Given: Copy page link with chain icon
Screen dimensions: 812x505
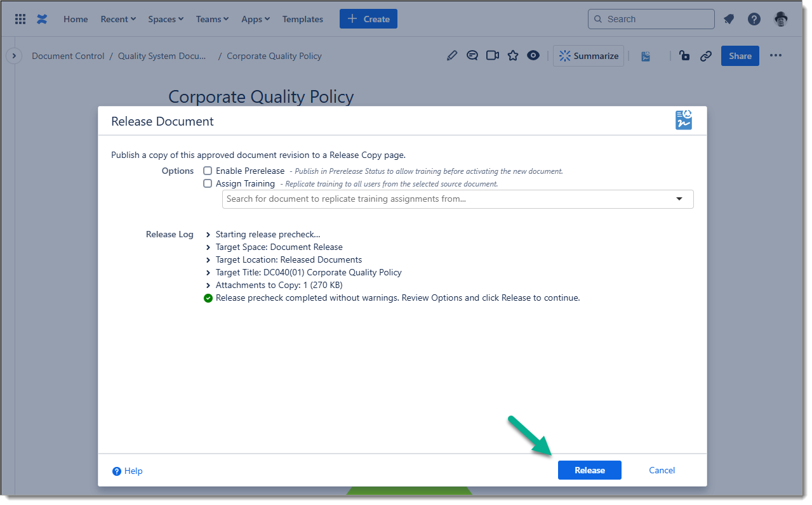Looking at the screenshot, I should pyautogui.click(x=705, y=56).
